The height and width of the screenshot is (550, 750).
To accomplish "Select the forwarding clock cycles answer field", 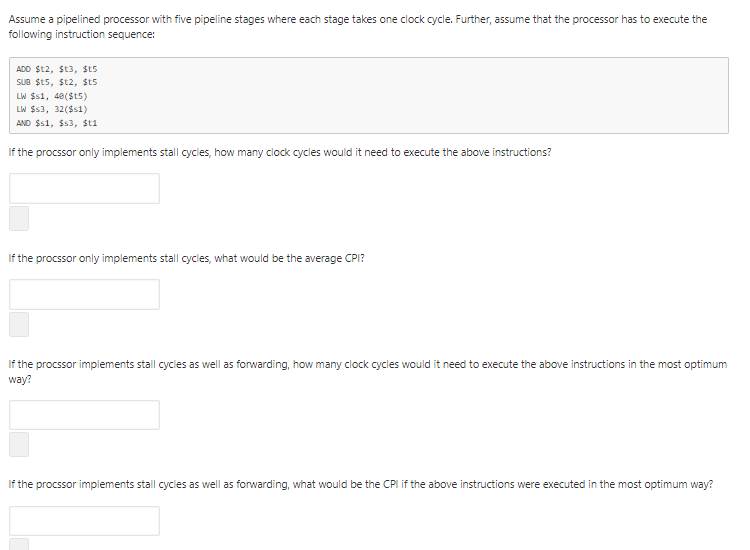I will pos(84,415).
